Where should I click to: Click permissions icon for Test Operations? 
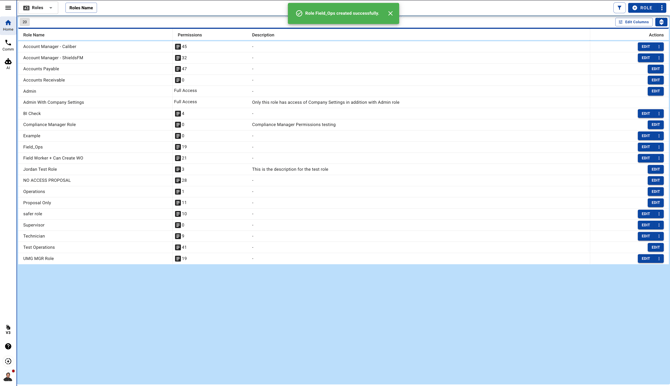click(x=178, y=247)
